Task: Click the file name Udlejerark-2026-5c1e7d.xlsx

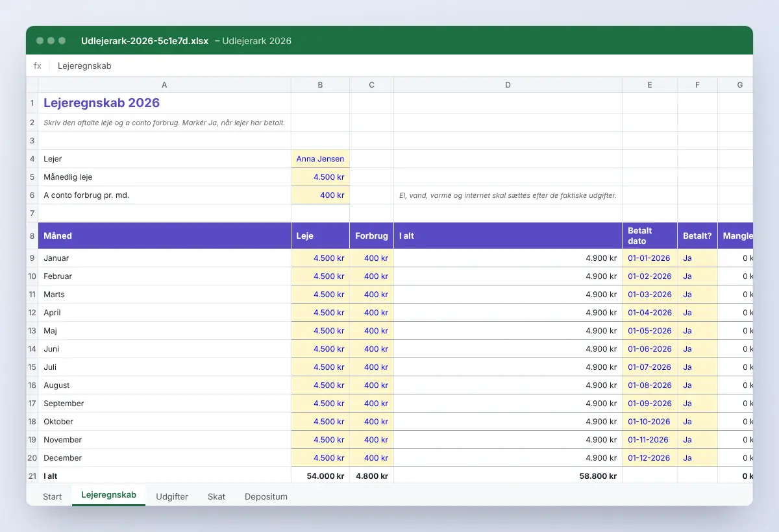Action: [145, 41]
